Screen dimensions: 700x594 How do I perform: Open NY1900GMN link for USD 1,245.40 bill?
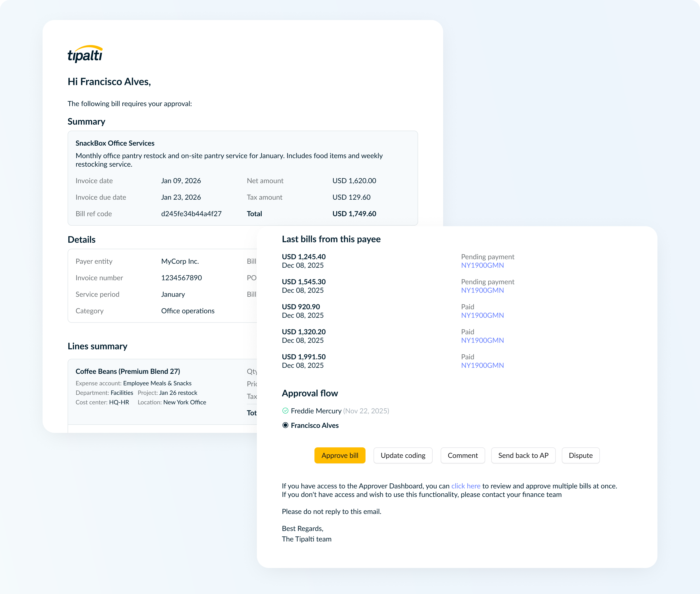pyautogui.click(x=482, y=265)
